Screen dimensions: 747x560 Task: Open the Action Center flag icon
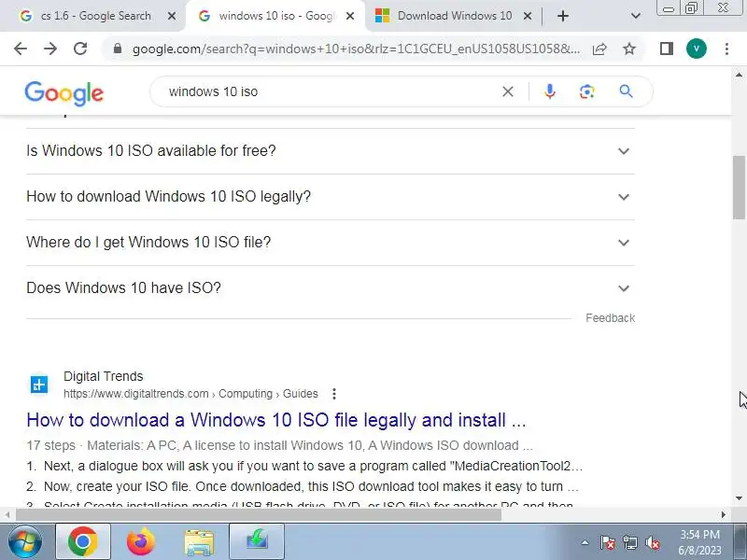[608, 542]
